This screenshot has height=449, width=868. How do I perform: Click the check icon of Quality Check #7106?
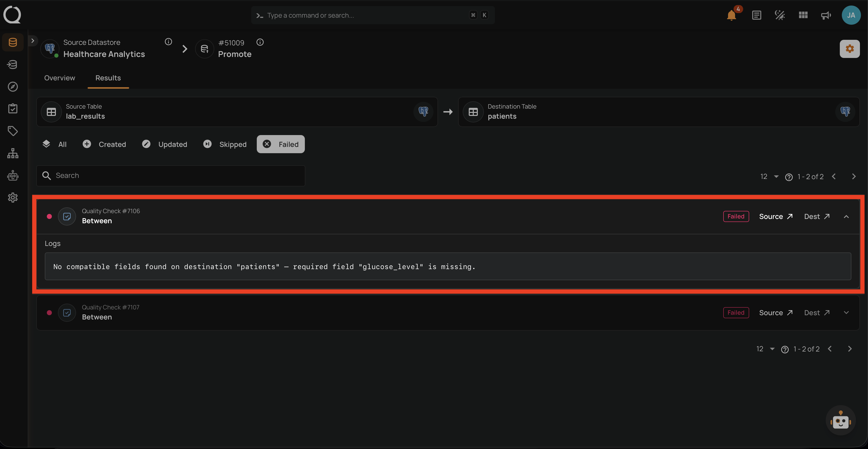click(x=67, y=217)
